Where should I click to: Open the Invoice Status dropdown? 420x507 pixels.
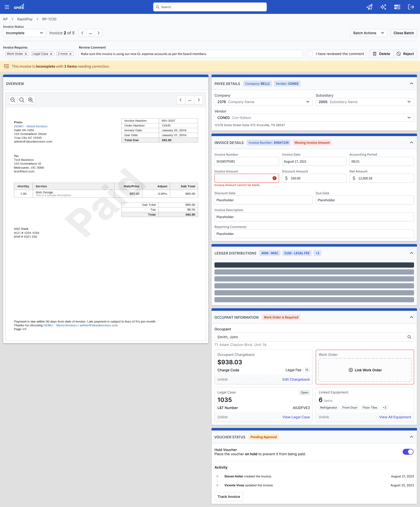click(x=24, y=33)
